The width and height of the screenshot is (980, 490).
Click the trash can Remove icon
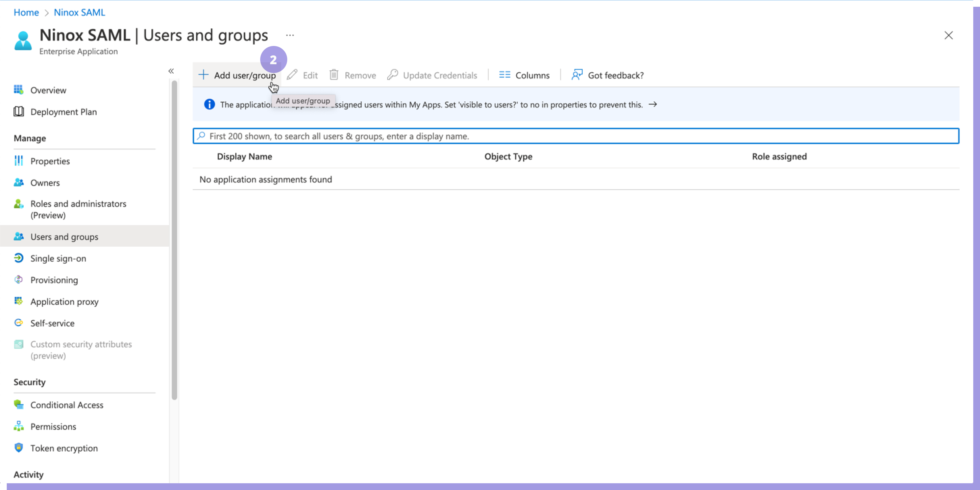[334, 75]
